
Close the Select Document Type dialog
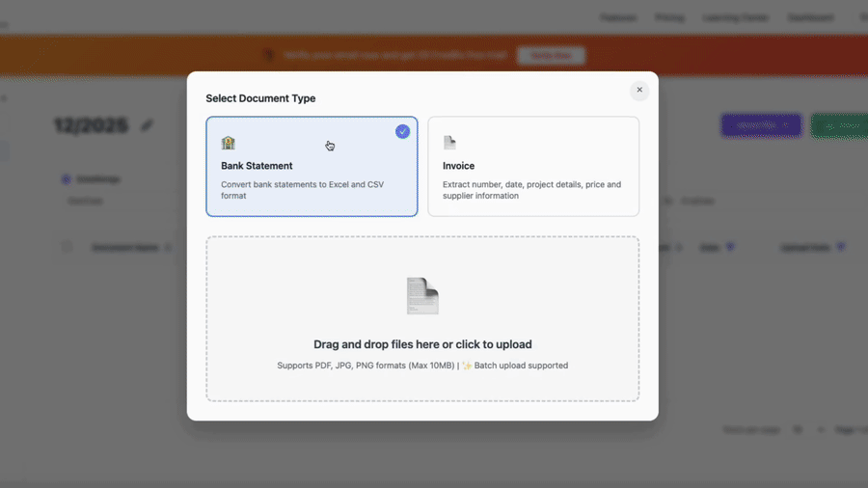(x=638, y=90)
